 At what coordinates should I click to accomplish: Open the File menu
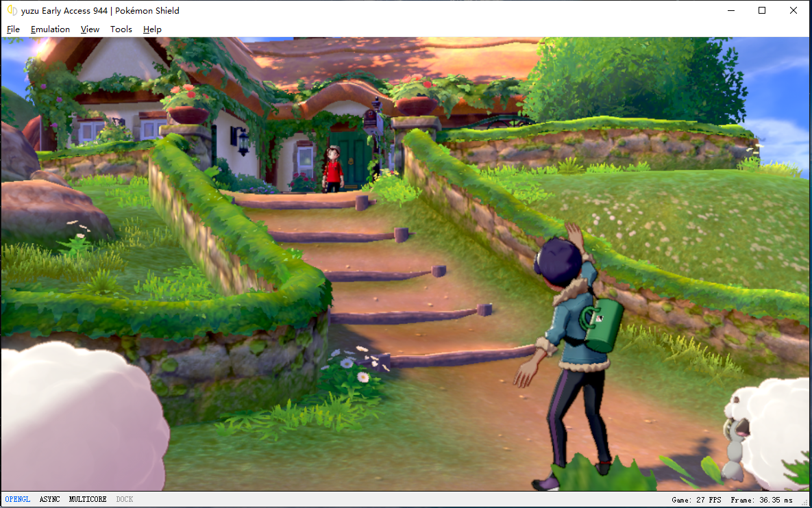click(13, 29)
